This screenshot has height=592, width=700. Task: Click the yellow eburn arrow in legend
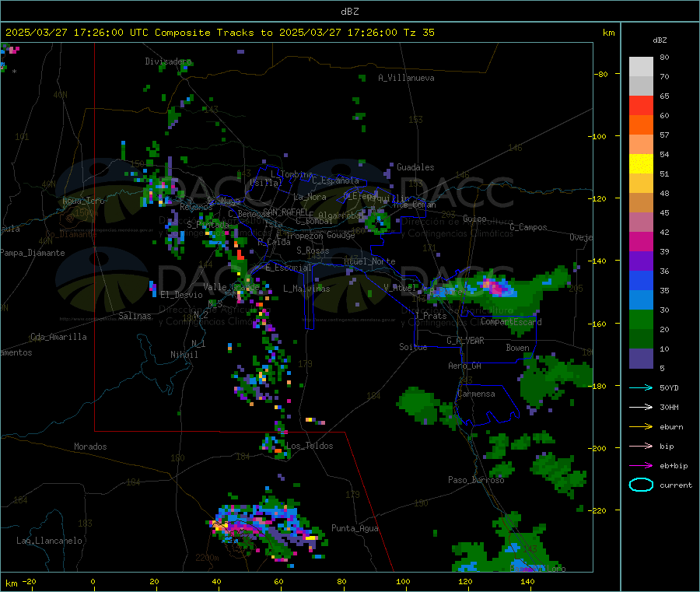[641, 427]
